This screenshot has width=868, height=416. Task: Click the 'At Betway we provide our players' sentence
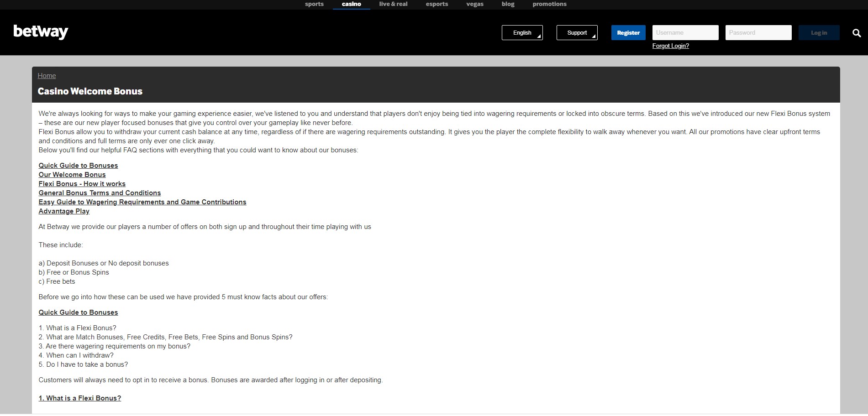205,227
